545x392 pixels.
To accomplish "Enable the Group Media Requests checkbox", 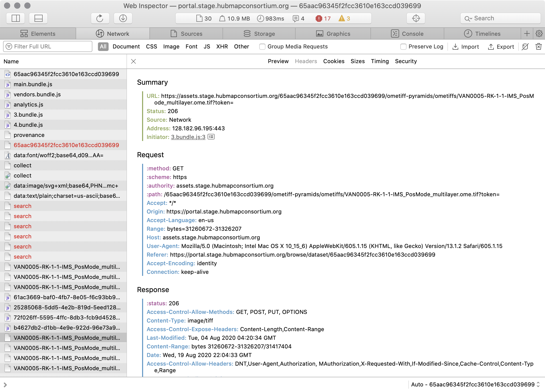I will tap(262, 47).
